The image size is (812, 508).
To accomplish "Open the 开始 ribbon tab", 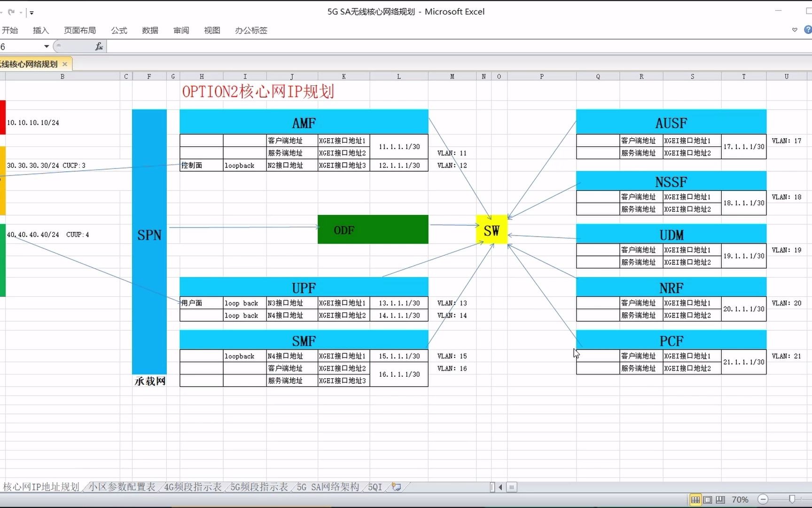I will 10,31.
